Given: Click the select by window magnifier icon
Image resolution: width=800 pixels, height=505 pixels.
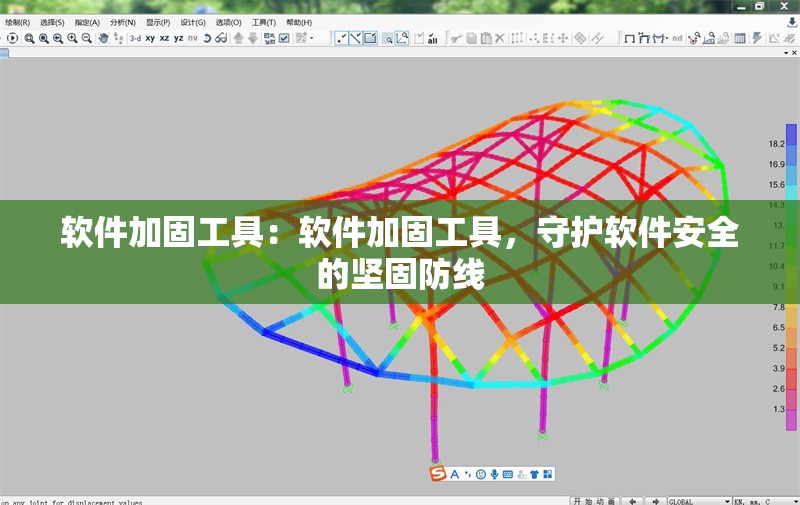Looking at the screenshot, I should click(388, 38).
